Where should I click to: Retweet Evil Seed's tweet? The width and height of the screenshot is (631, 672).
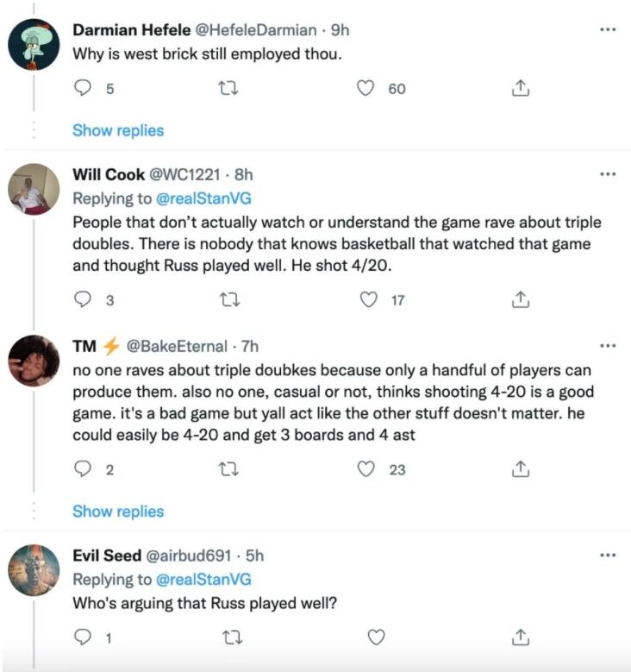231,637
